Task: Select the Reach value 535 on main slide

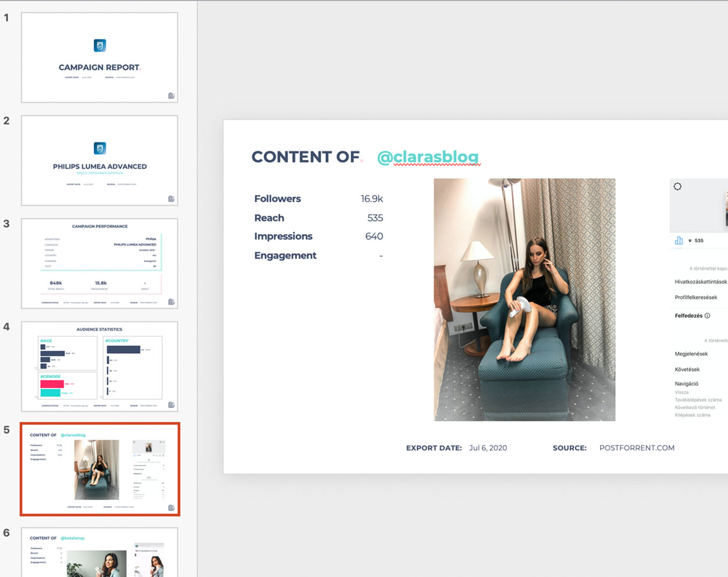Action: click(x=375, y=218)
